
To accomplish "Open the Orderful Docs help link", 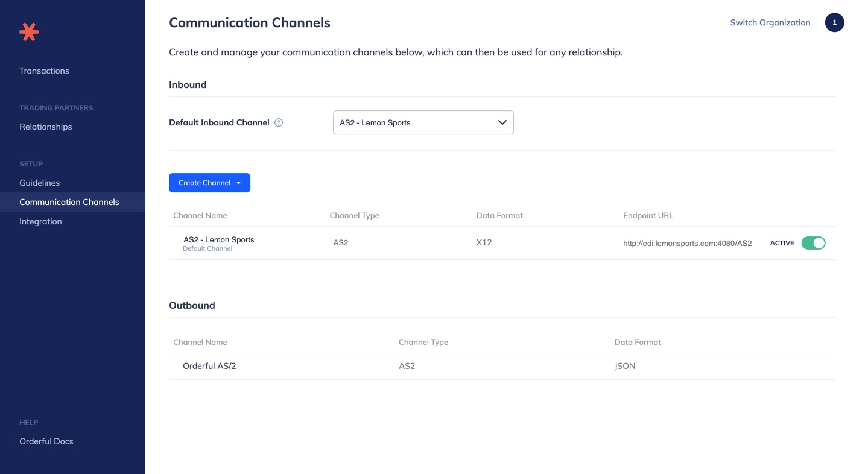I will pos(46,441).
